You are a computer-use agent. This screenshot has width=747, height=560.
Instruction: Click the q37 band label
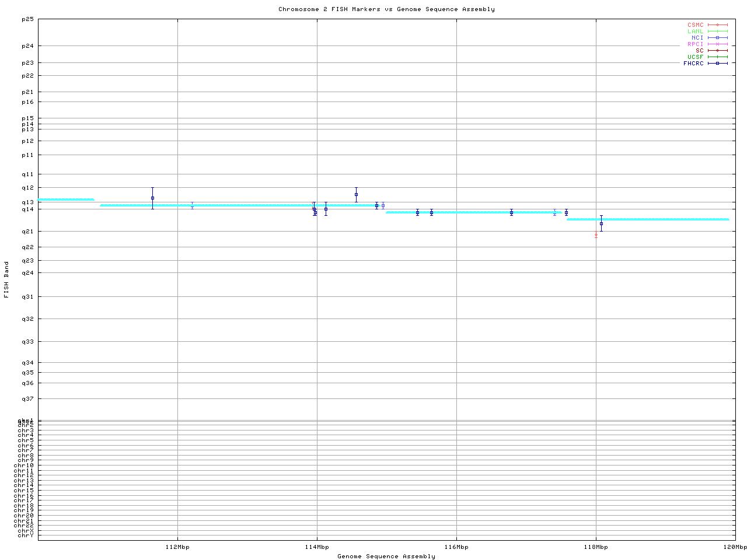tap(27, 399)
